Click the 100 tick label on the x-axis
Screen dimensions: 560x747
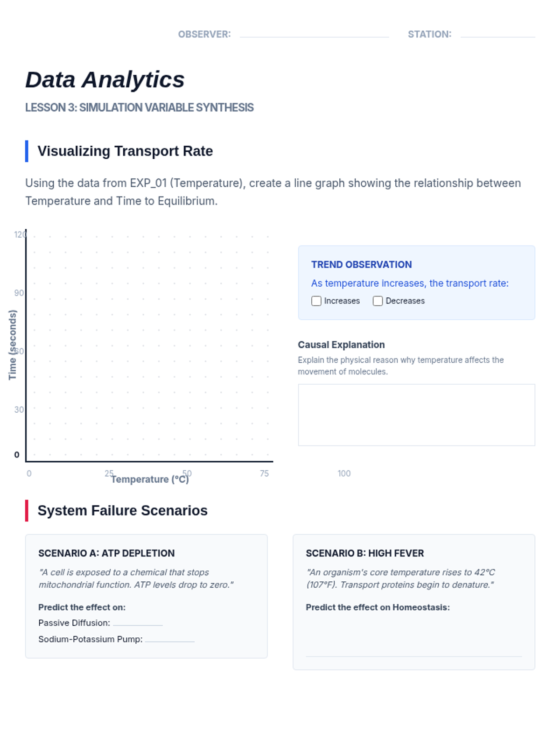click(x=344, y=473)
